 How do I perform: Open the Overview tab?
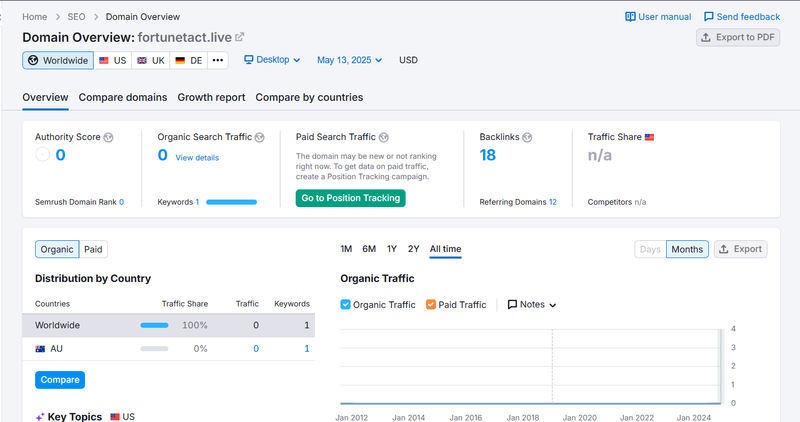pos(45,97)
